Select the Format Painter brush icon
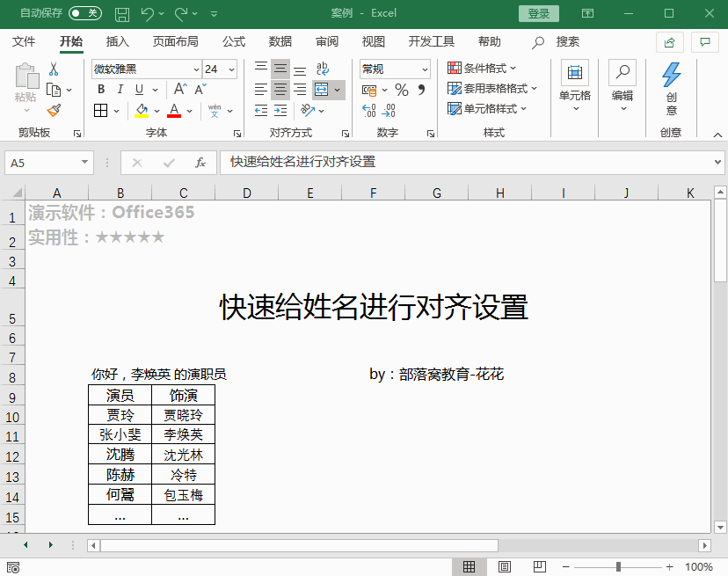The width and height of the screenshot is (728, 576). [54, 111]
